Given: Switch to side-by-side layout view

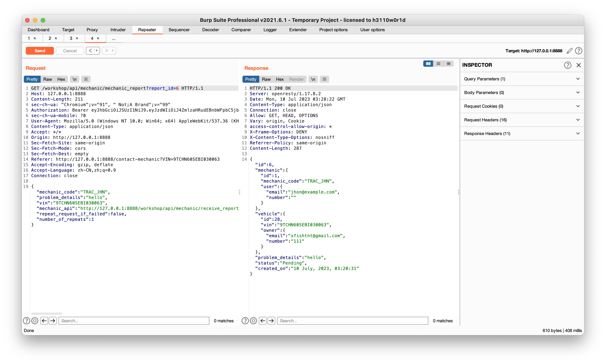Looking at the screenshot, I should [x=428, y=64].
